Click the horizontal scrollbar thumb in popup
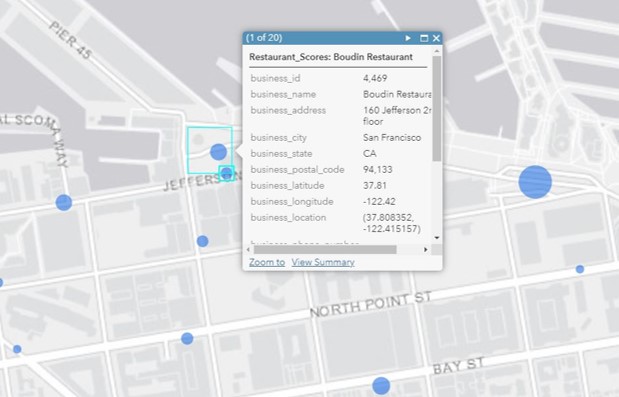Screen dimensions: 619x397 tap(325, 249)
